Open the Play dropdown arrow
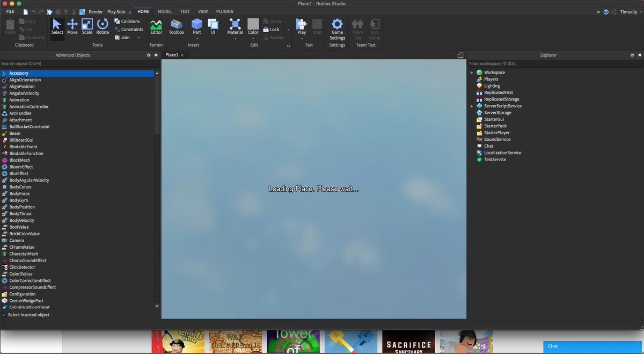Screen dimensions: 644x354 [x=302, y=39]
